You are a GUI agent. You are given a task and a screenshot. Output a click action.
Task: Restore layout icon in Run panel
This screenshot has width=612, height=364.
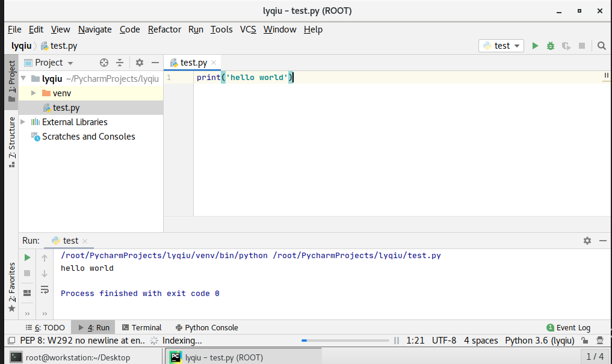click(x=27, y=293)
